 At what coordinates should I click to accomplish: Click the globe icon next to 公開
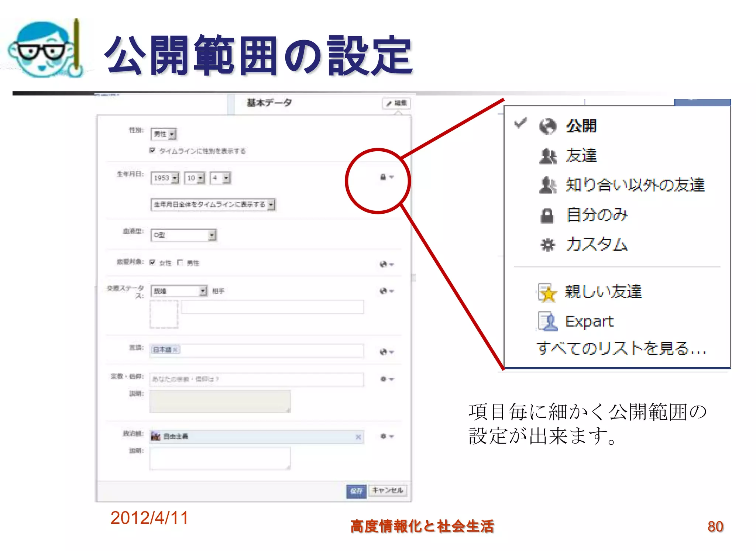click(547, 127)
